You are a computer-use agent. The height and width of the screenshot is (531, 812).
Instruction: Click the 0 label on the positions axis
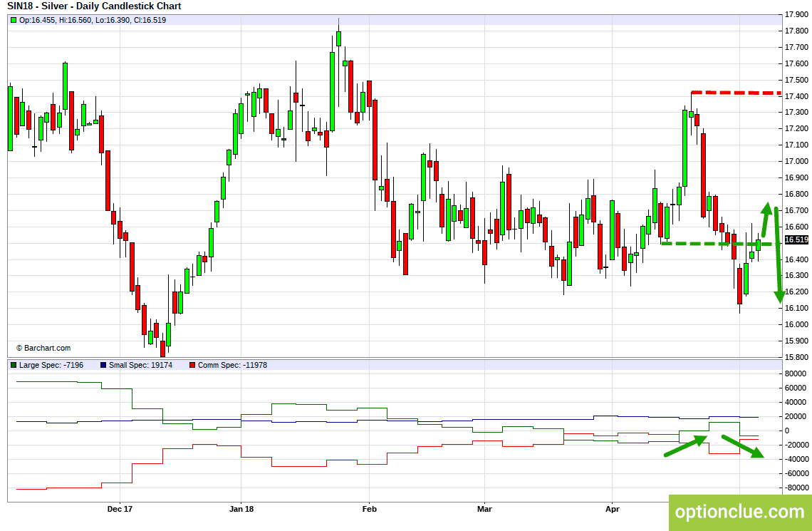coord(788,431)
